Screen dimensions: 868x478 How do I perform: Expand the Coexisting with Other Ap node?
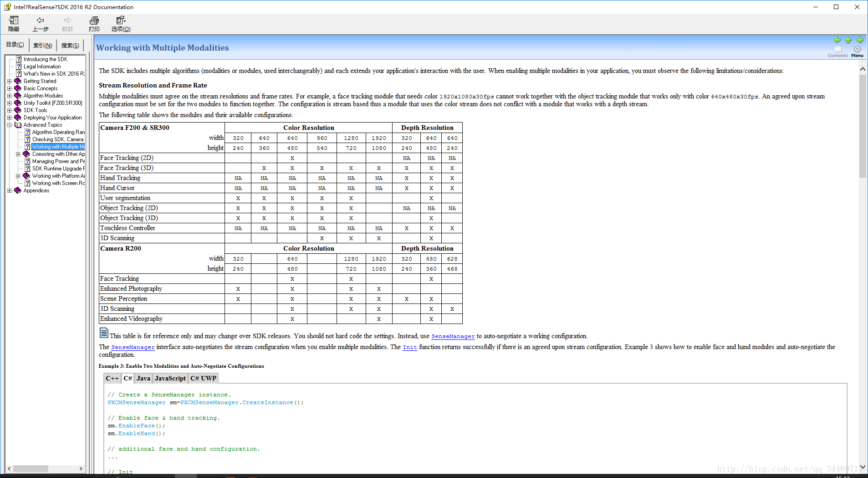pos(18,154)
